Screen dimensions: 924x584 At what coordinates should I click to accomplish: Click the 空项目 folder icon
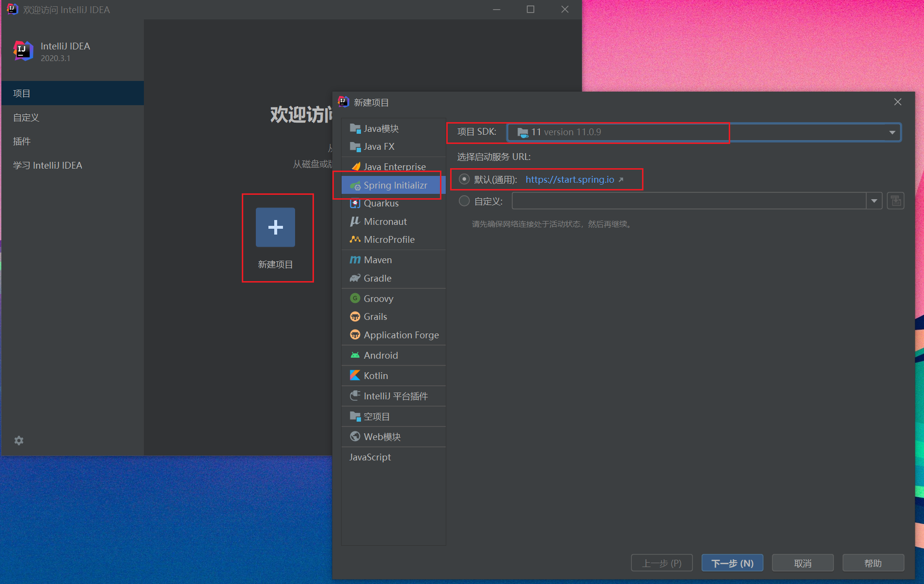pyautogui.click(x=355, y=416)
